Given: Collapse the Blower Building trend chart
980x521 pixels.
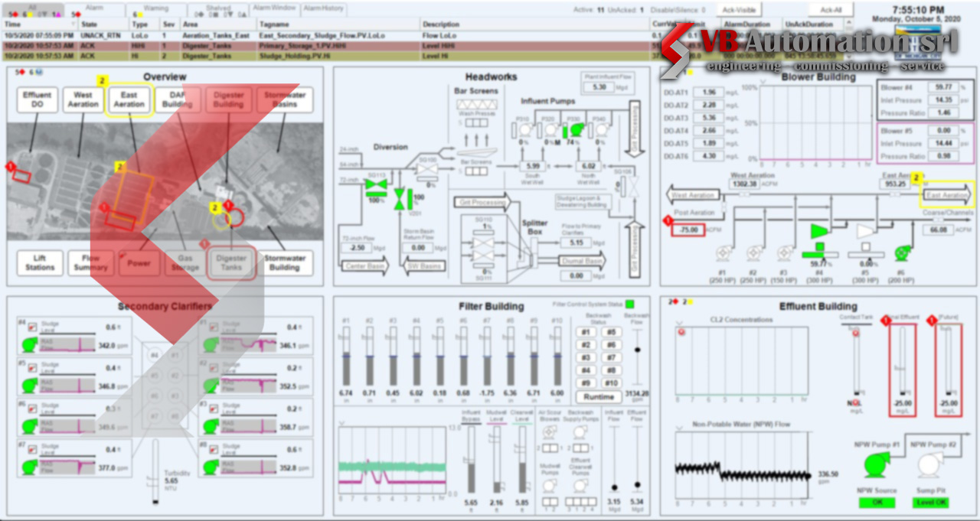Looking at the screenshot, I should tap(765, 83).
